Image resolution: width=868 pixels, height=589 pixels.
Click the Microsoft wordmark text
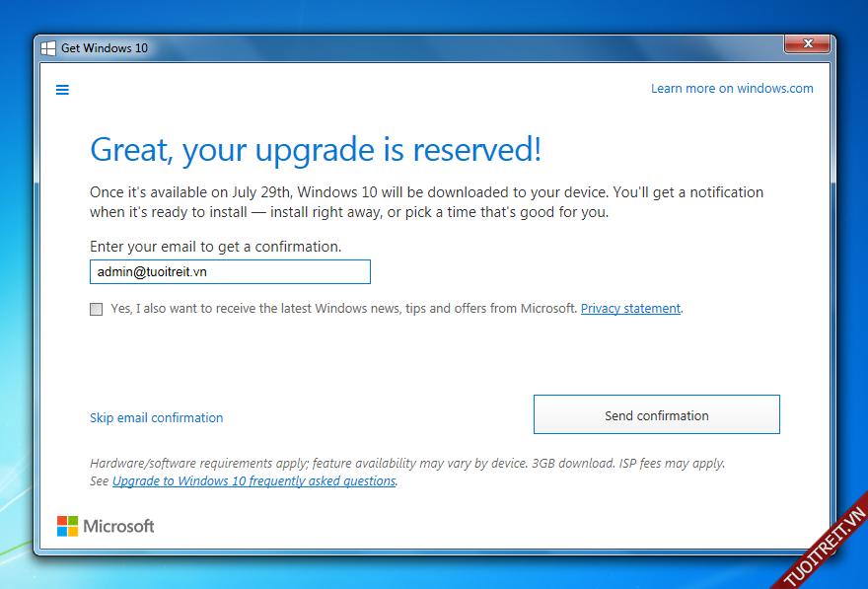pos(118,527)
